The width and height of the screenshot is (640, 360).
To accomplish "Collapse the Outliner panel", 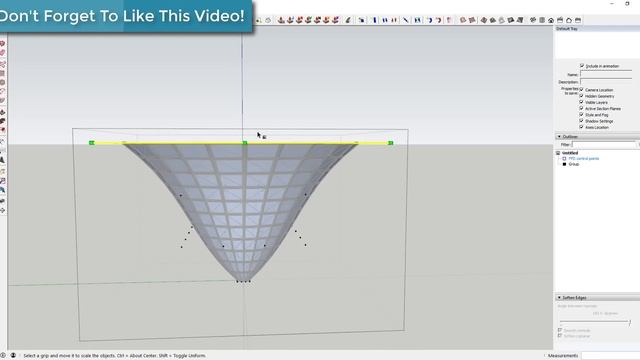I will (x=559, y=136).
